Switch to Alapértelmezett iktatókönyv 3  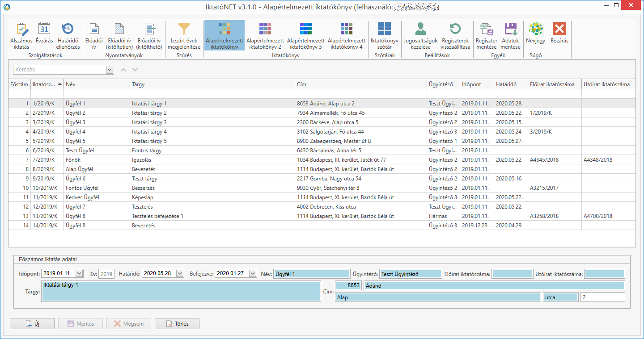(x=306, y=36)
